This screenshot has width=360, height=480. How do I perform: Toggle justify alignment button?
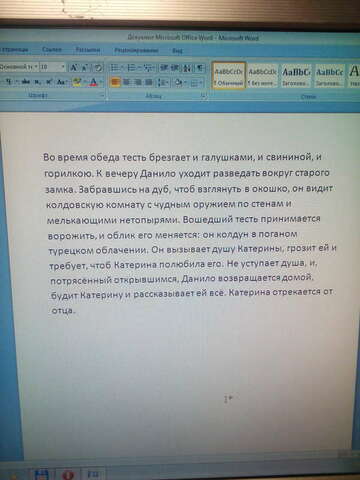(149, 82)
